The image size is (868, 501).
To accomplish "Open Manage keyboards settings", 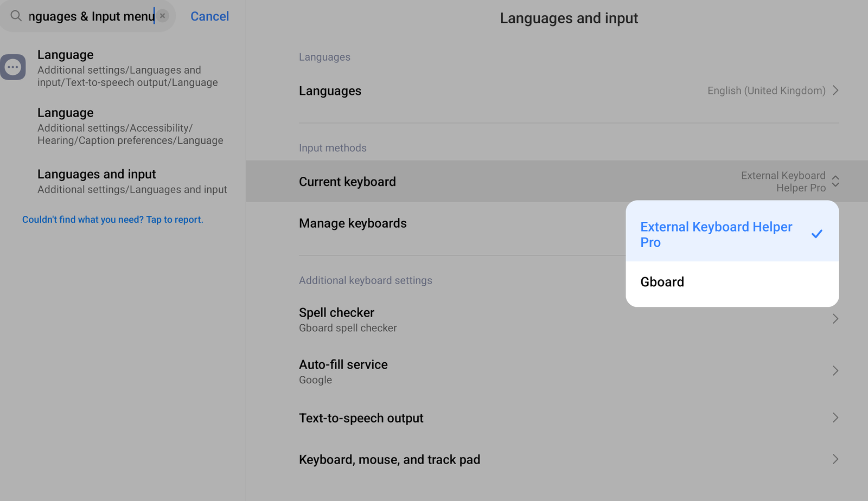I will click(x=353, y=223).
